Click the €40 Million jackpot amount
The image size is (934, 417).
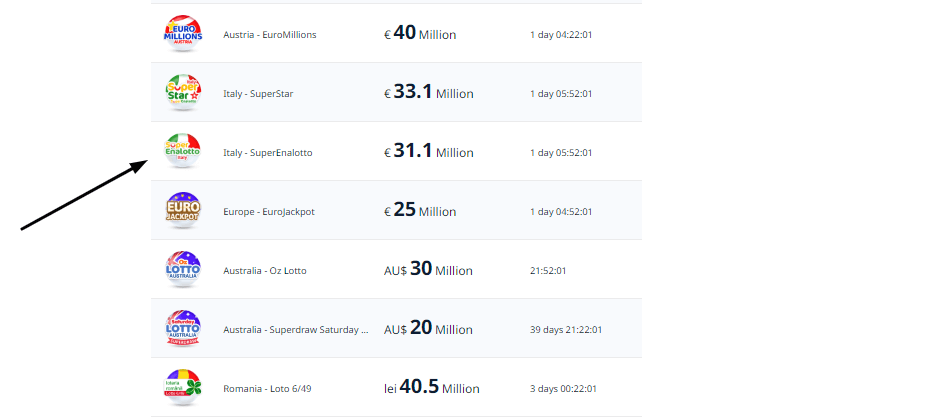click(420, 34)
